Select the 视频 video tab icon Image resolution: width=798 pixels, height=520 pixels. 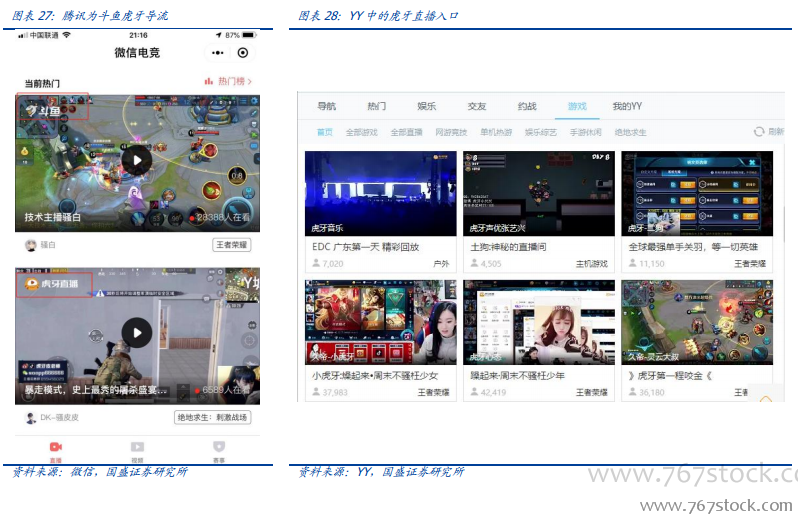pos(137,447)
